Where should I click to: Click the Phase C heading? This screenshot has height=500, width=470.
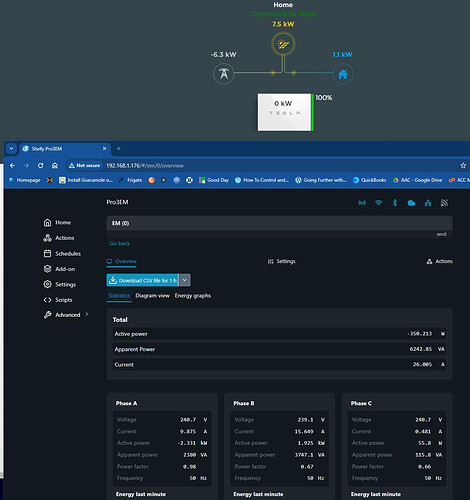361,403
